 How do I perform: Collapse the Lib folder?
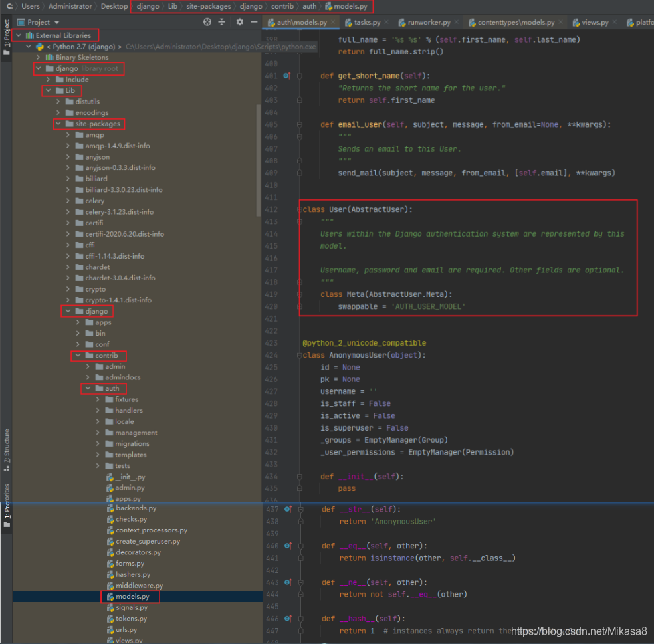click(x=49, y=90)
